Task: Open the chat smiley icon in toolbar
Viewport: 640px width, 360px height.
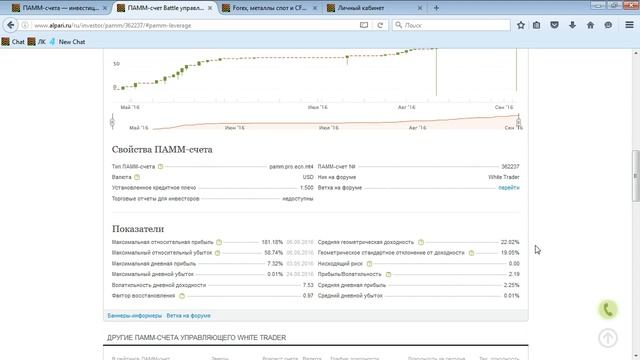Action: (608, 25)
